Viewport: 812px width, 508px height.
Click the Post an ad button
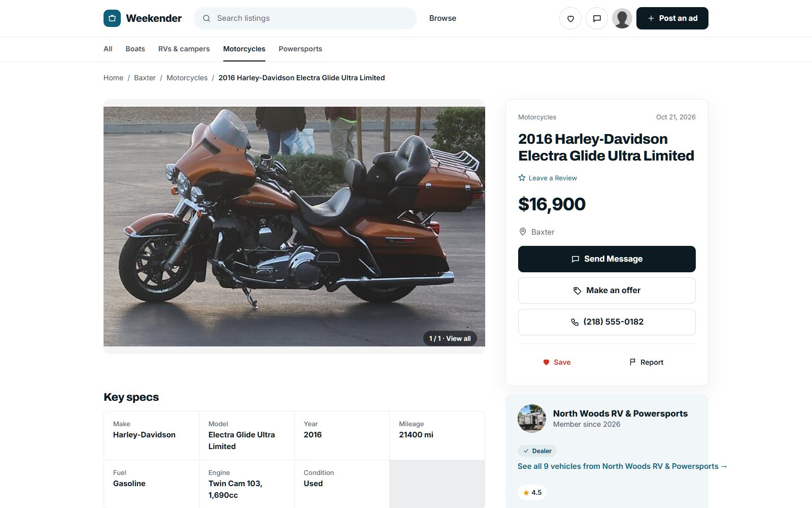[x=672, y=18]
